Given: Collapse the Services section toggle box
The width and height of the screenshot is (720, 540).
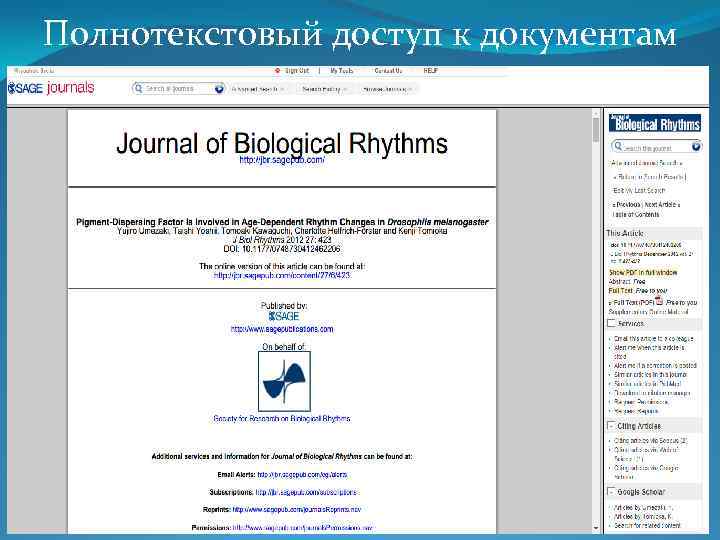Looking at the screenshot, I should point(611,323).
